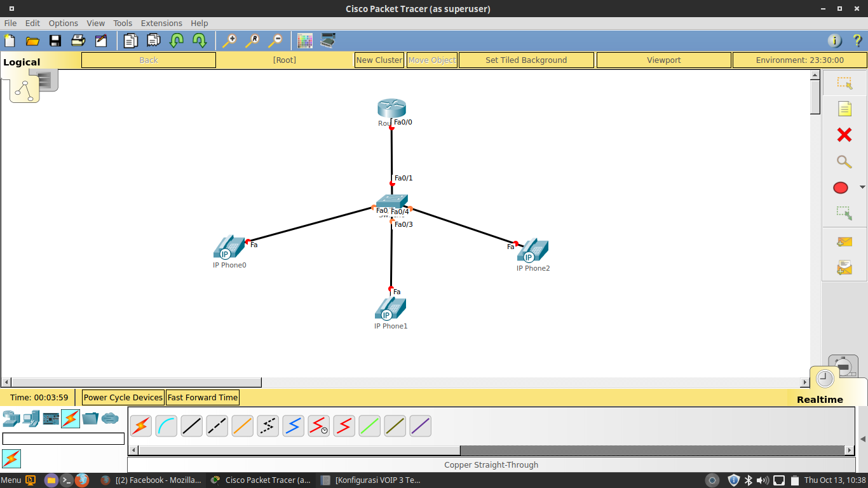Select the Place Note tool
Viewport: 868px width, 488px height.
pyautogui.click(x=843, y=109)
